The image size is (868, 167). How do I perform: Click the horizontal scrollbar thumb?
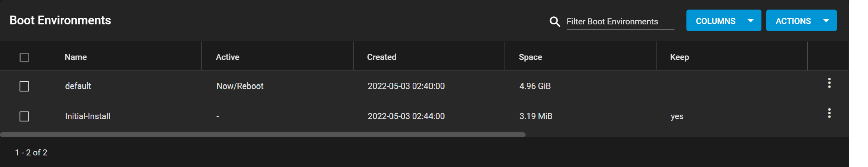pyautogui.click(x=263, y=135)
